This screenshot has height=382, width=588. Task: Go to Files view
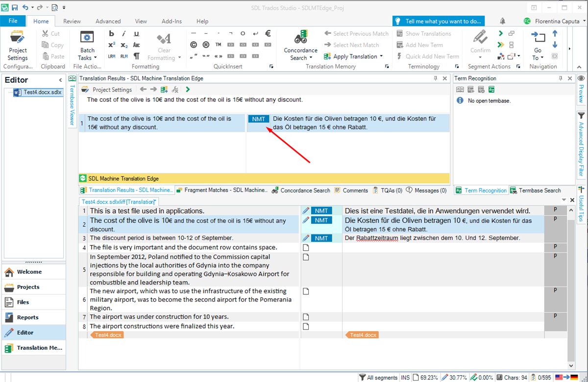point(33,302)
